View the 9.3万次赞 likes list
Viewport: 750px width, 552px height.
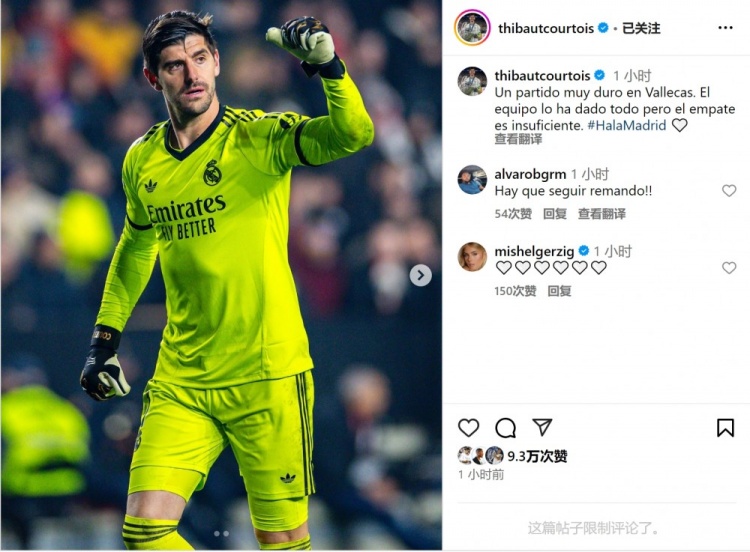pyautogui.click(x=537, y=456)
